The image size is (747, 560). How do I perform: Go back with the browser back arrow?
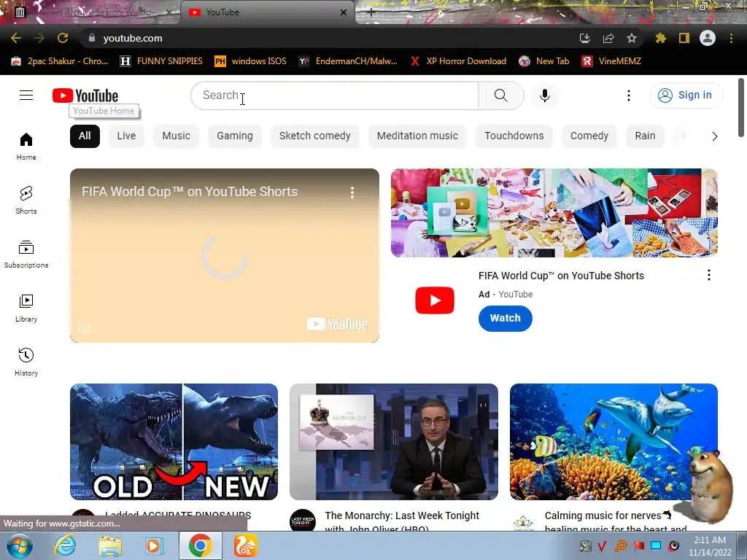[x=16, y=38]
